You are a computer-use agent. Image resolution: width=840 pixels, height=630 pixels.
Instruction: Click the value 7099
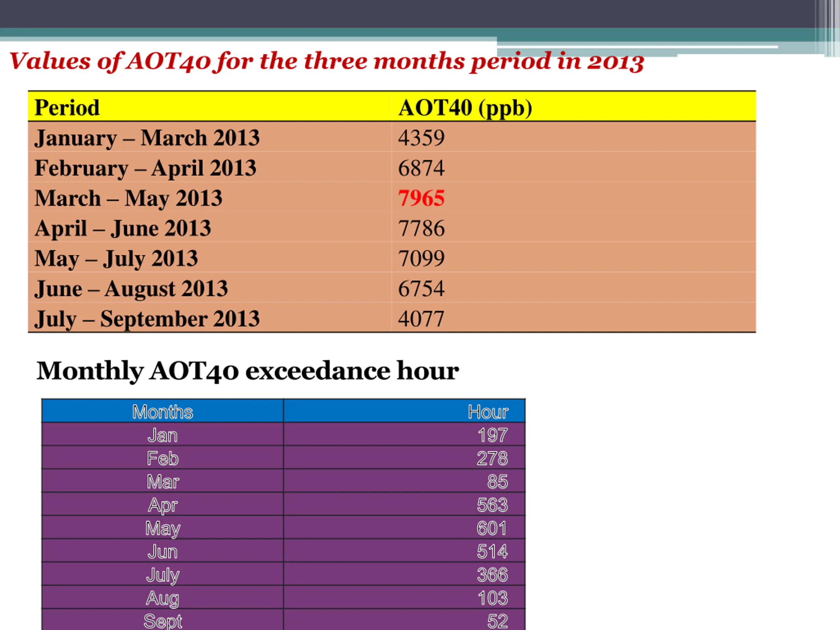point(421,258)
